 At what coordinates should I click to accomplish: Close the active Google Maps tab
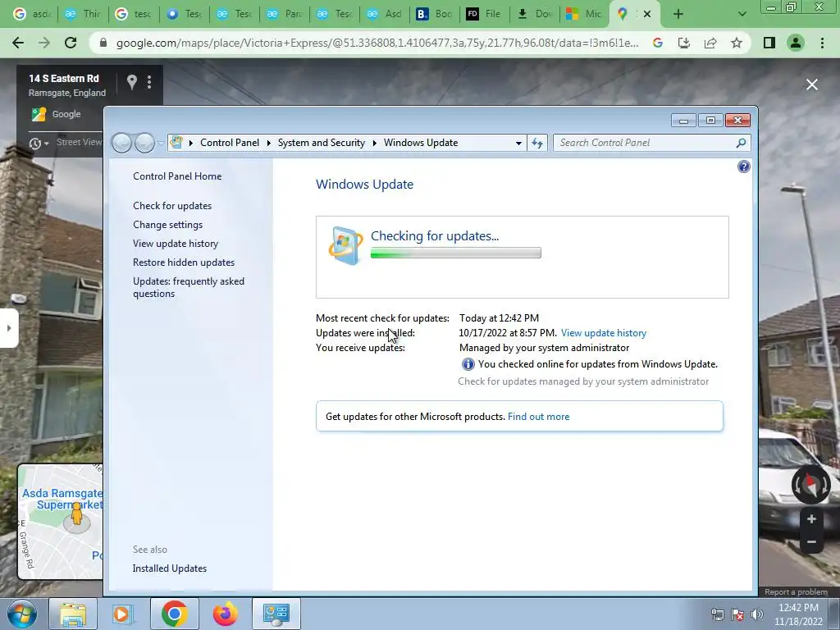(647, 14)
